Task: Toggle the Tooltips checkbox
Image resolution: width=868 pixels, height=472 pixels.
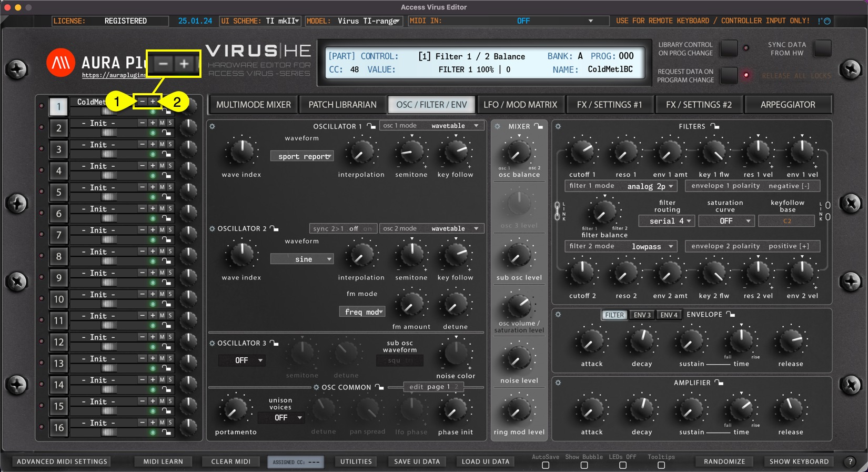Action: pos(661,465)
